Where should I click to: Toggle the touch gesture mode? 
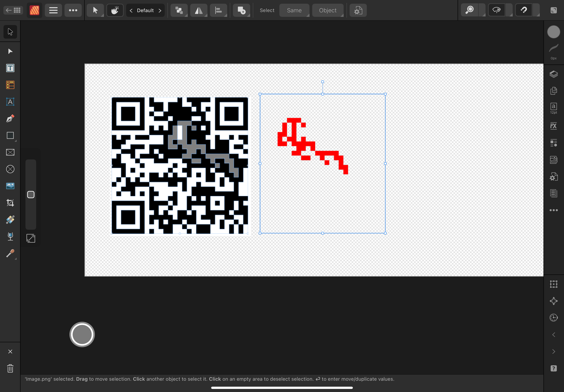click(x=115, y=10)
